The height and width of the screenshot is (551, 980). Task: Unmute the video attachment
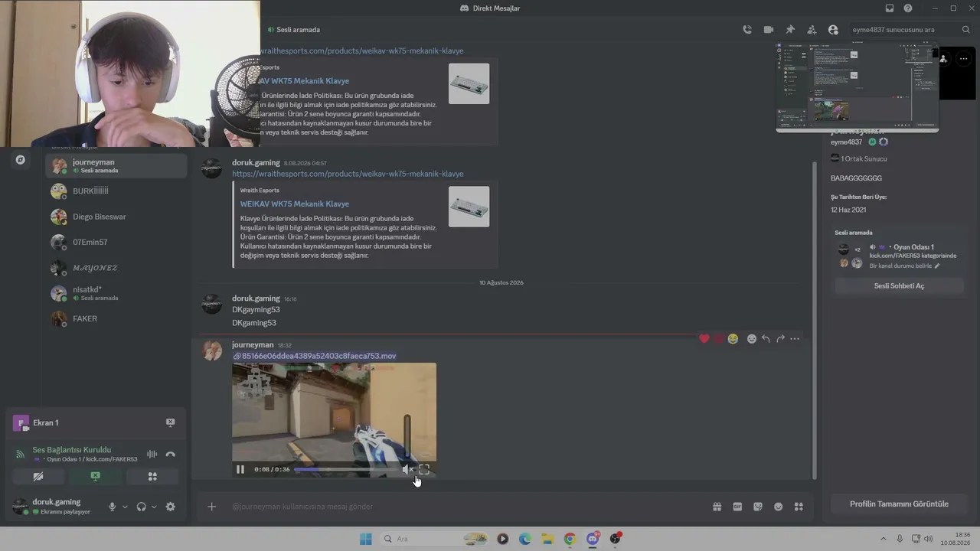click(407, 469)
